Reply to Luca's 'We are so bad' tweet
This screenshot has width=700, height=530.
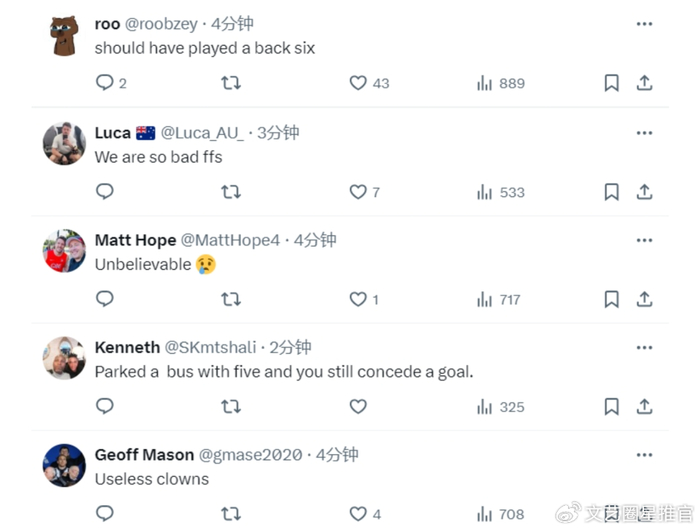[105, 191]
